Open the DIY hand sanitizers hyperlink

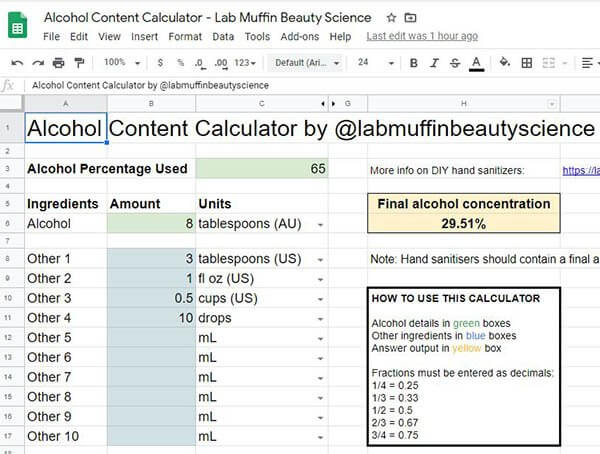coord(581,170)
